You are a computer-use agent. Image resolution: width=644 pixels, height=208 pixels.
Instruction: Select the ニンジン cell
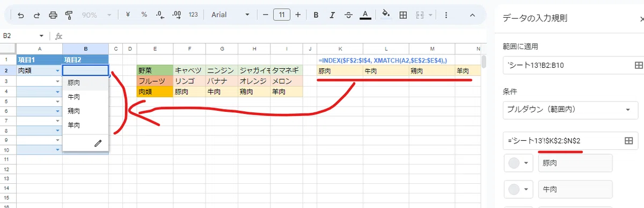coord(221,70)
